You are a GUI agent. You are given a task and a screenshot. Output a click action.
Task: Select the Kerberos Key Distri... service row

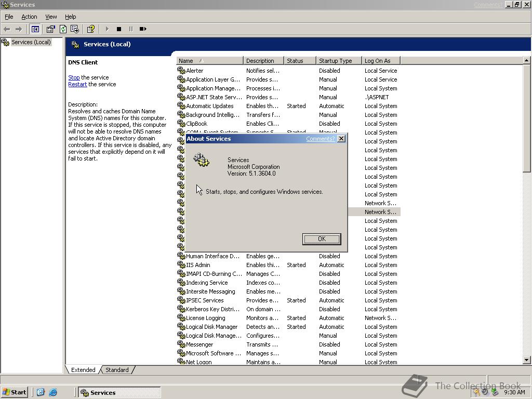point(288,309)
